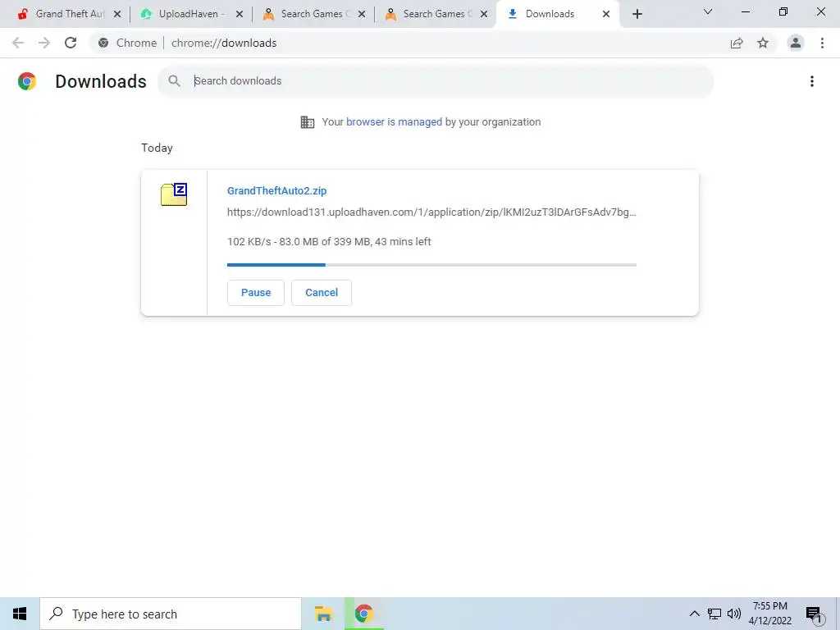This screenshot has width=840, height=630.
Task: Open File Explorer from the taskbar
Action: coord(323,614)
